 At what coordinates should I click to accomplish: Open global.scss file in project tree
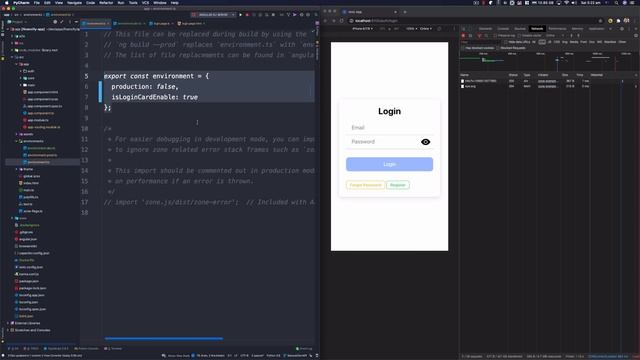pyautogui.click(x=31, y=176)
